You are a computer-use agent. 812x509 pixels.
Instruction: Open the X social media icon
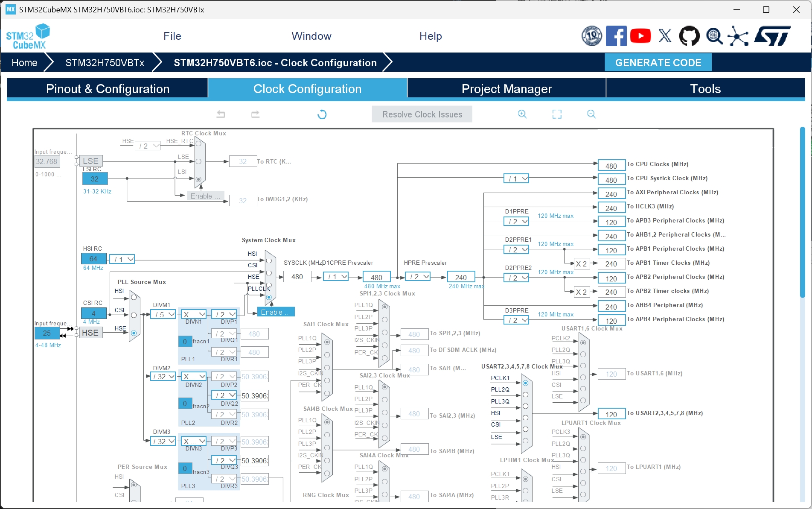click(665, 36)
